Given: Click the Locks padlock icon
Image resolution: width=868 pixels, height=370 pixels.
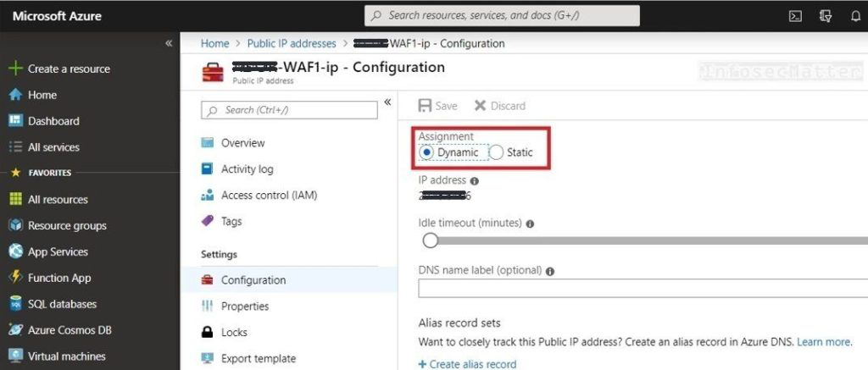Looking at the screenshot, I should pyautogui.click(x=207, y=333).
